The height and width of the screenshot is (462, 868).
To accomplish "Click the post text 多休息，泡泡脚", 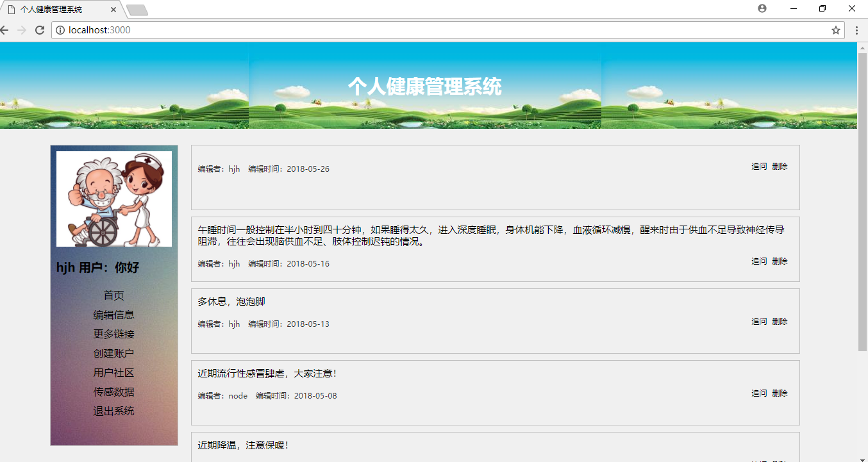I will (x=231, y=302).
